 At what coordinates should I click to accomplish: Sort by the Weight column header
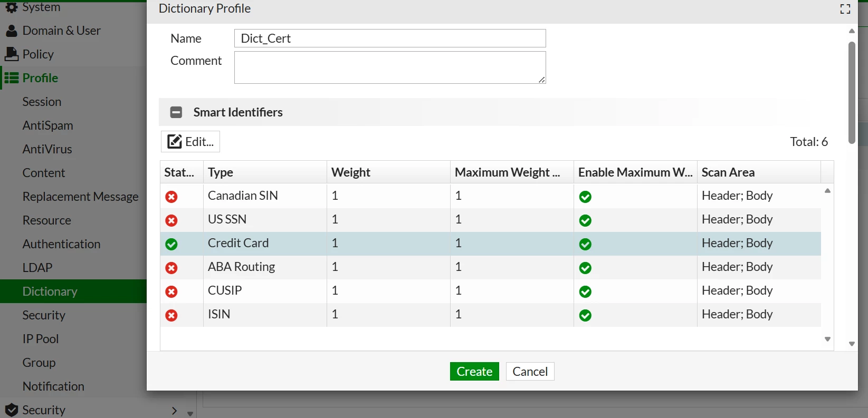click(388, 172)
